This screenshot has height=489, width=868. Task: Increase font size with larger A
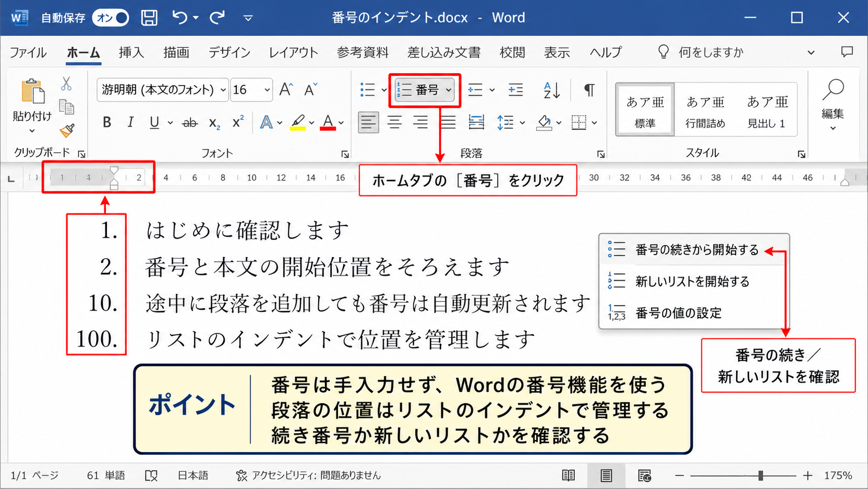pos(286,90)
